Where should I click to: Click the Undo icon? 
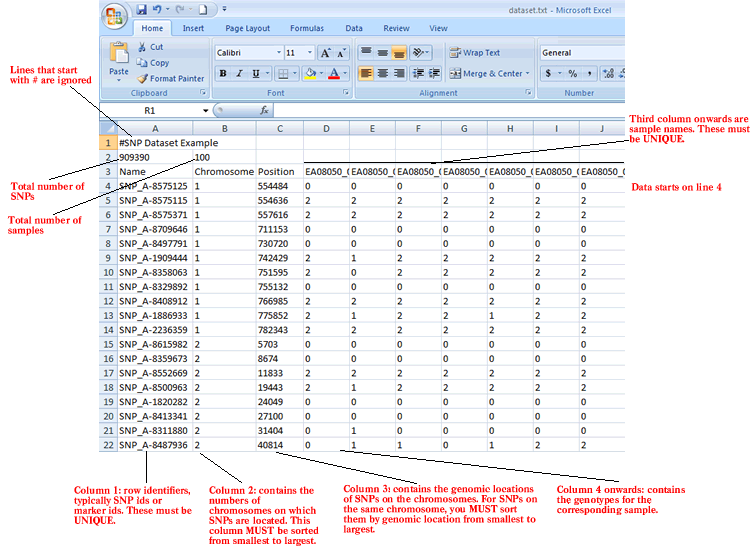(x=156, y=10)
